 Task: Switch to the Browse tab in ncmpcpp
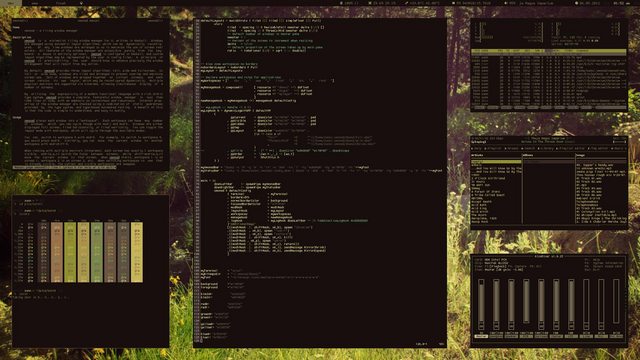[513, 148]
